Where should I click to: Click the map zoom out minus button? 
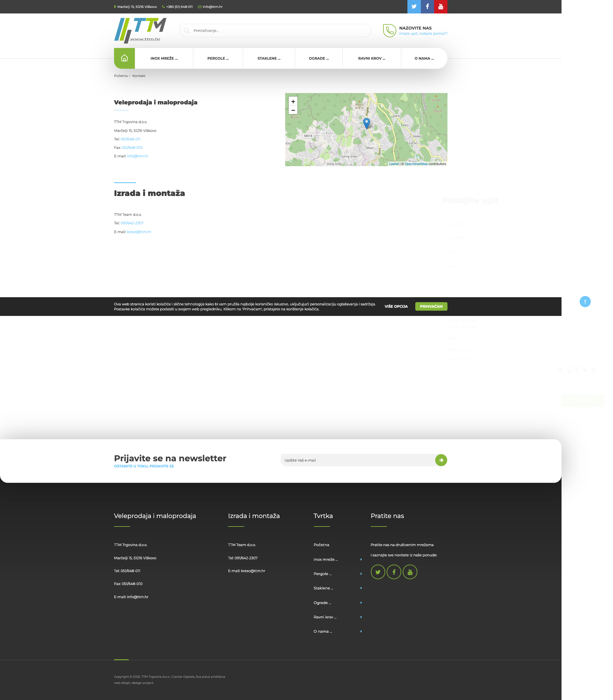(x=293, y=110)
